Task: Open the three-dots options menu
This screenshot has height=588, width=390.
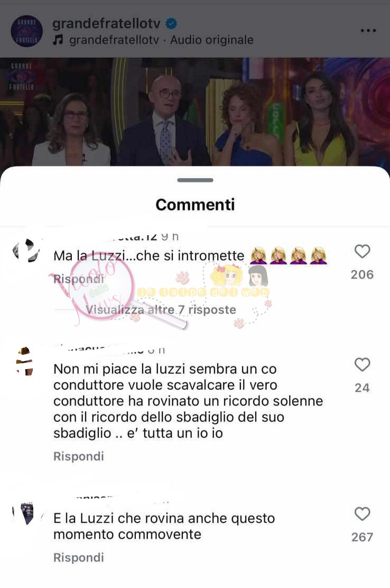Action: tap(368, 31)
